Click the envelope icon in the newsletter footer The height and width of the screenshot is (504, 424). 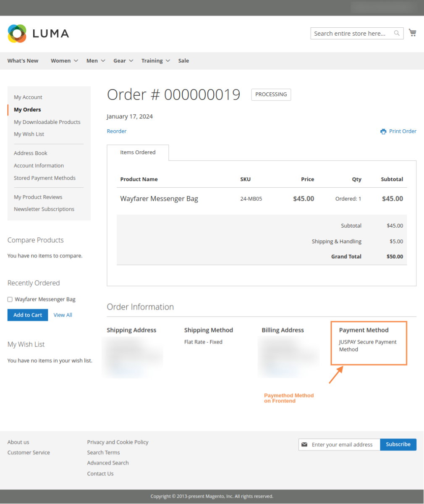tap(304, 444)
